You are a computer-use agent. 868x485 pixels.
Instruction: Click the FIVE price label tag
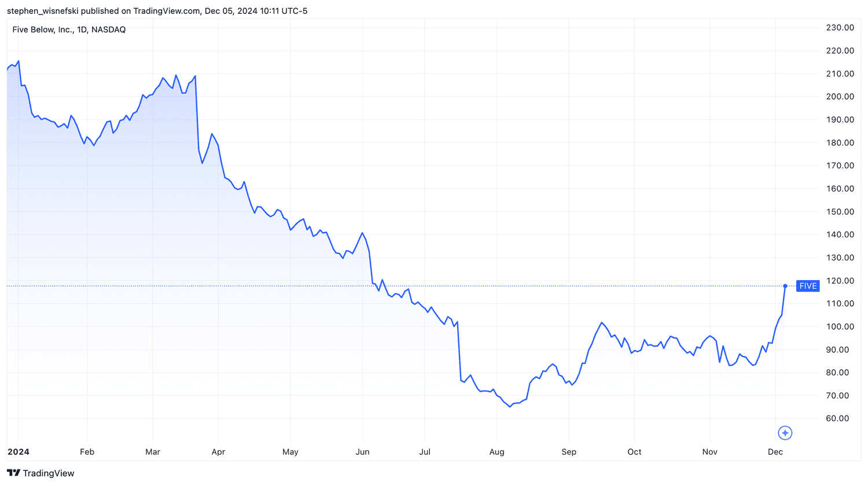point(808,286)
